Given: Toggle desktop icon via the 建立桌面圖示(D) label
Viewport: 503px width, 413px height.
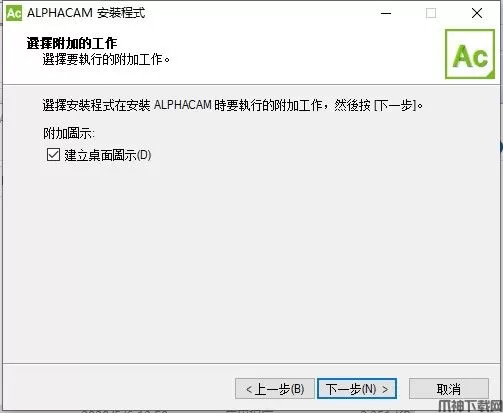Looking at the screenshot, I should coord(108,155).
